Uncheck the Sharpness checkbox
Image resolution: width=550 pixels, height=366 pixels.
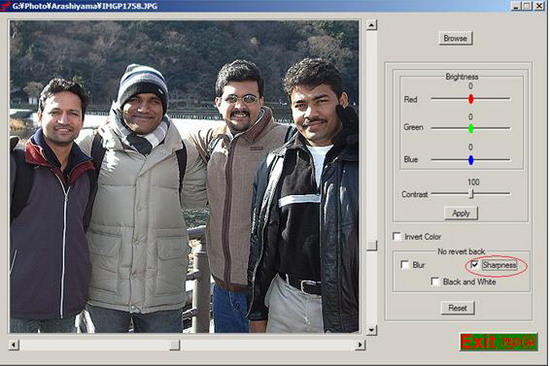474,265
